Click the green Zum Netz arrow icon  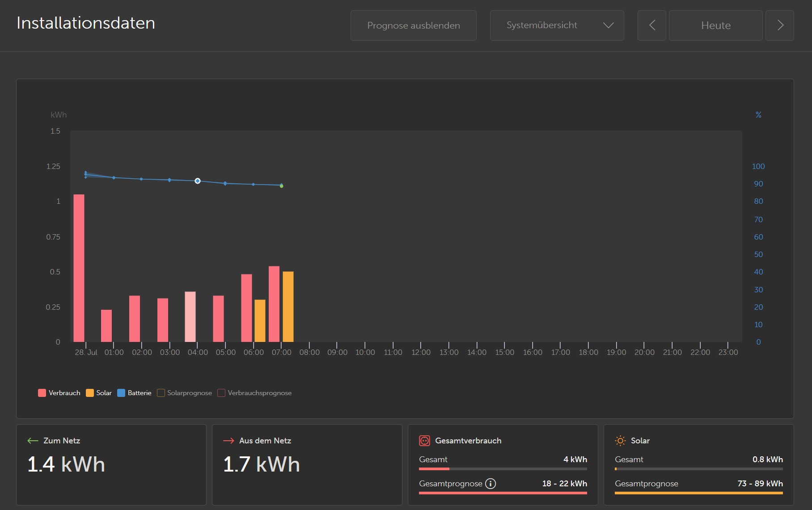tap(33, 441)
